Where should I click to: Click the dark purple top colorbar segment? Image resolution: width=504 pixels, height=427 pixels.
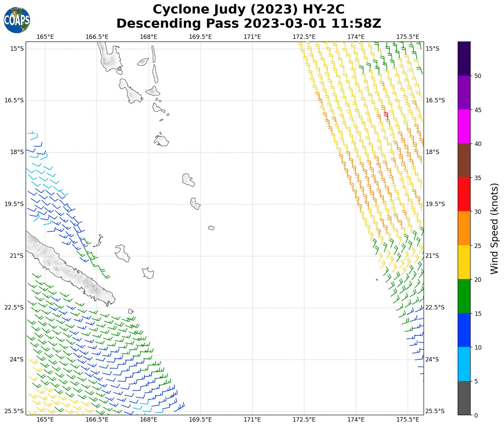[464, 58]
